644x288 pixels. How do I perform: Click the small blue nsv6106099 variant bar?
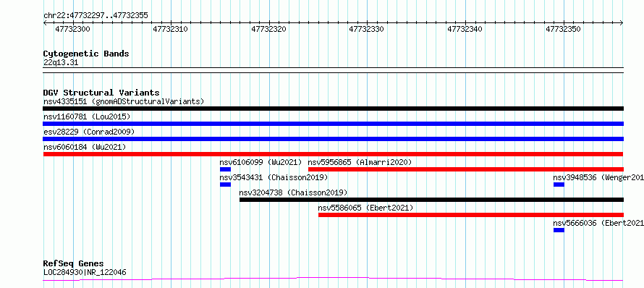tap(225, 169)
